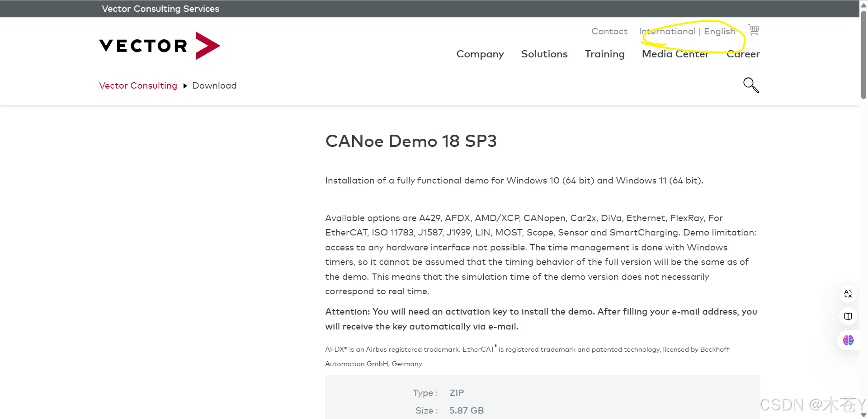This screenshot has width=868, height=419.
Task: Click the 'Type :' label
Action: point(425,393)
